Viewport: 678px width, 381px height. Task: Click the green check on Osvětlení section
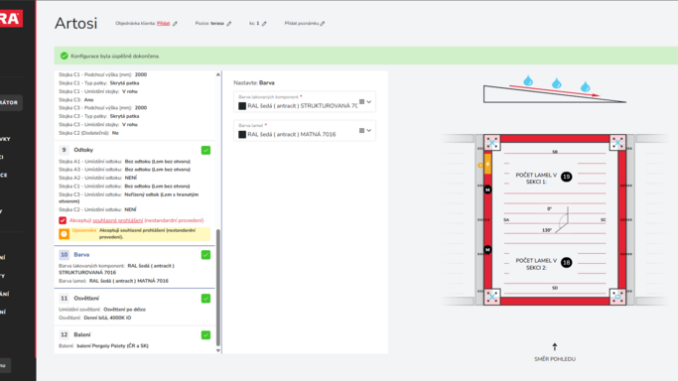pos(206,298)
